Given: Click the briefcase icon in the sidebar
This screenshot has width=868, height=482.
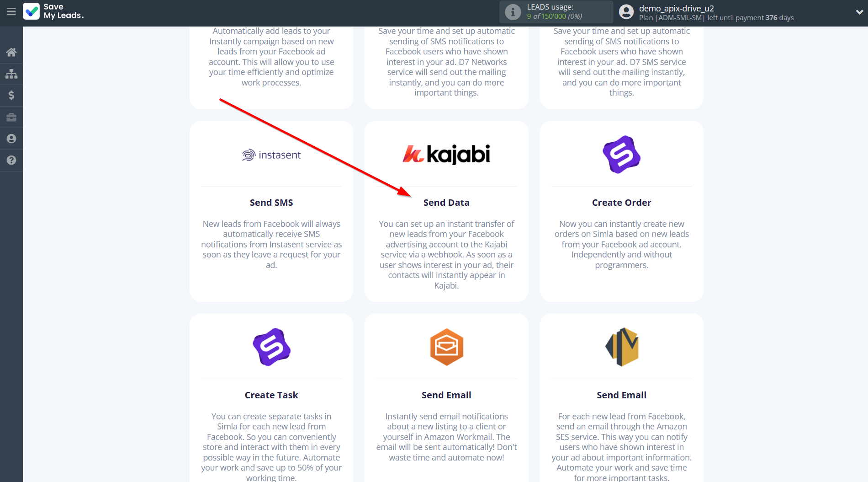Looking at the screenshot, I should tap(11, 117).
